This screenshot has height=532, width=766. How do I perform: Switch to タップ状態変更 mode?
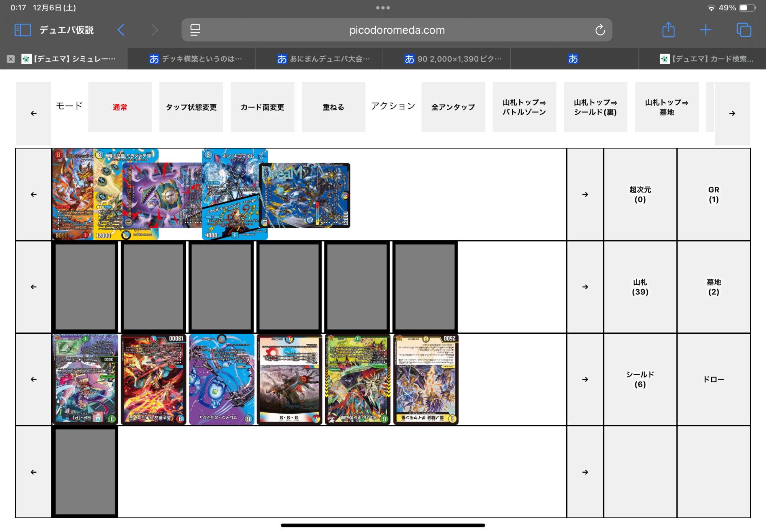pos(191,107)
